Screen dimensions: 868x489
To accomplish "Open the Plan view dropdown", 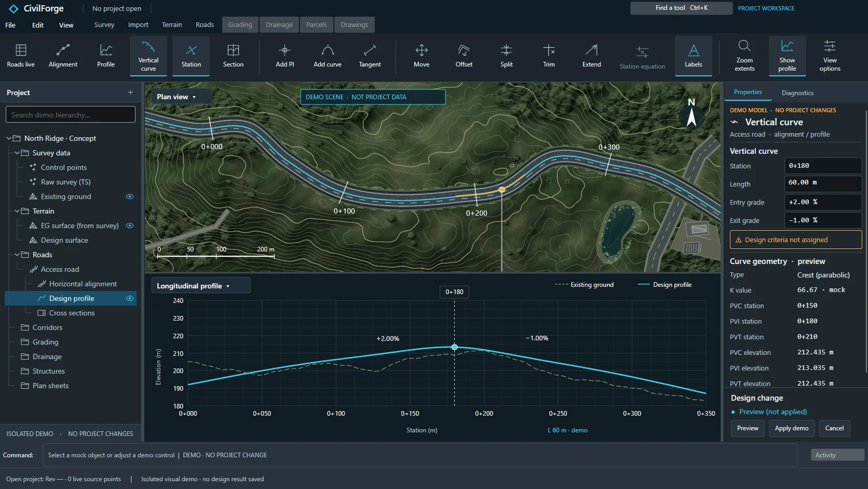I will [x=182, y=97].
